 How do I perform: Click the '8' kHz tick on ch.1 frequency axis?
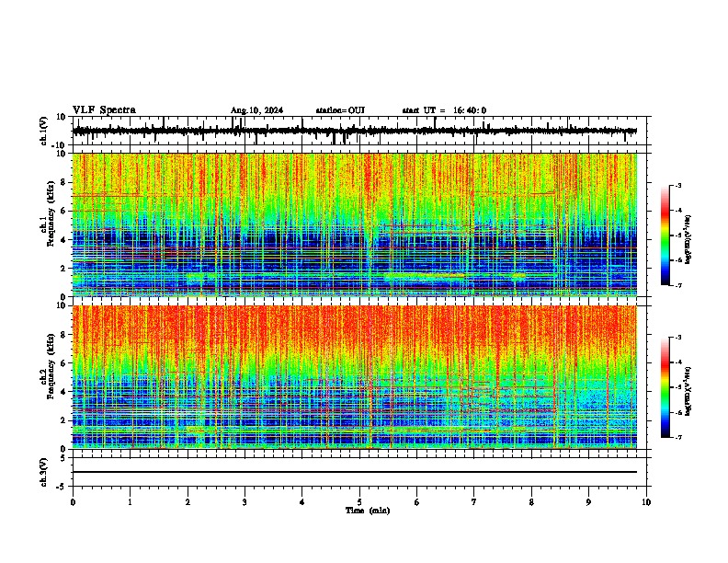point(64,182)
